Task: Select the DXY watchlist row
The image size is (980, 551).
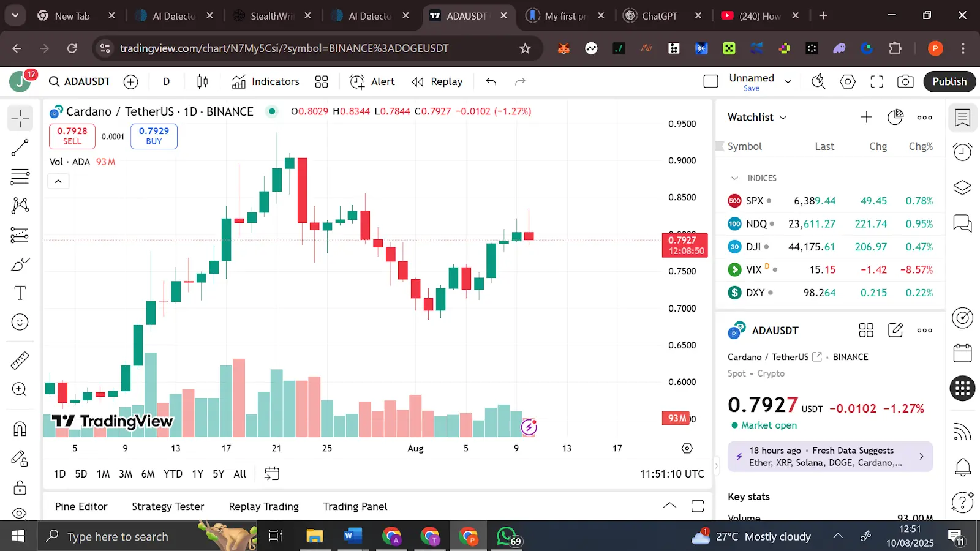Action: pyautogui.click(x=831, y=293)
